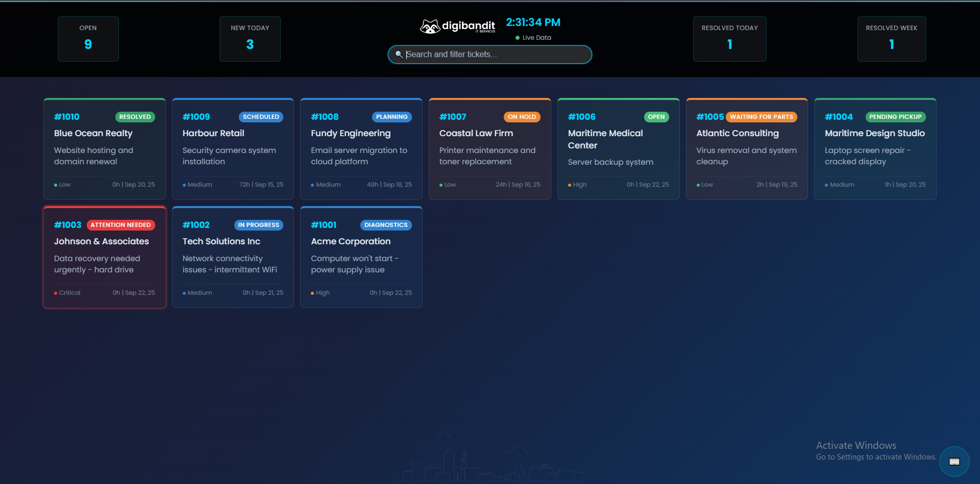The width and height of the screenshot is (980, 484).
Task: Open the Fundy Engineering ticket #1008
Action: [x=361, y=148]
